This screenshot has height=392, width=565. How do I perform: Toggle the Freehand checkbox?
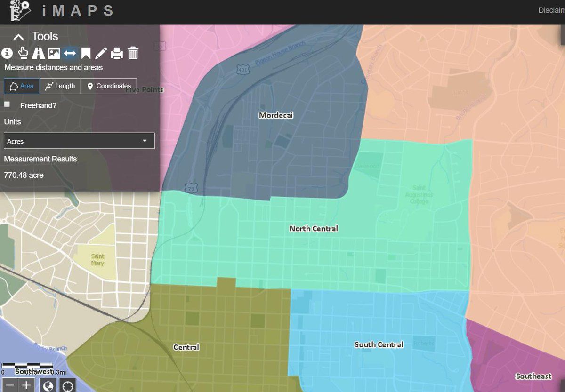[x=7, y=104]
